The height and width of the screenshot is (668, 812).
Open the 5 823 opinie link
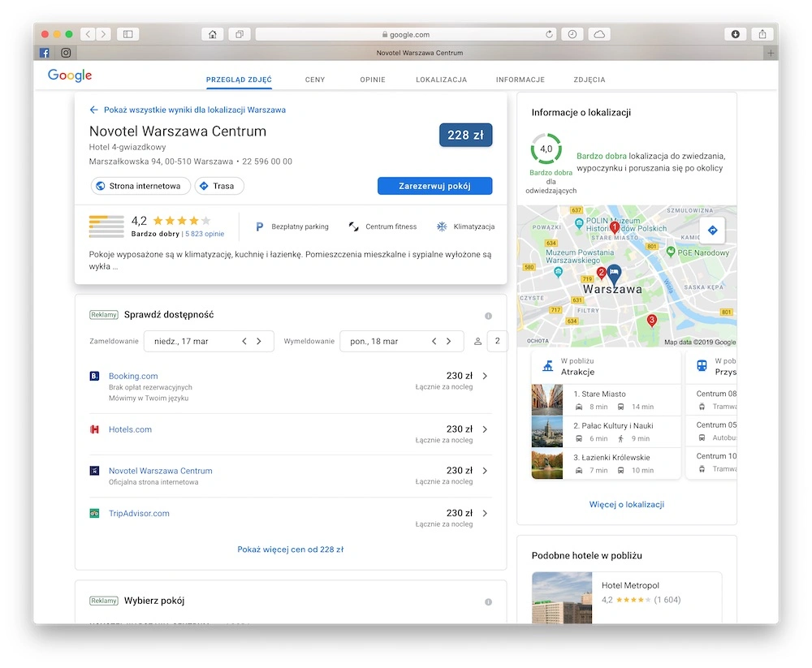205,234
